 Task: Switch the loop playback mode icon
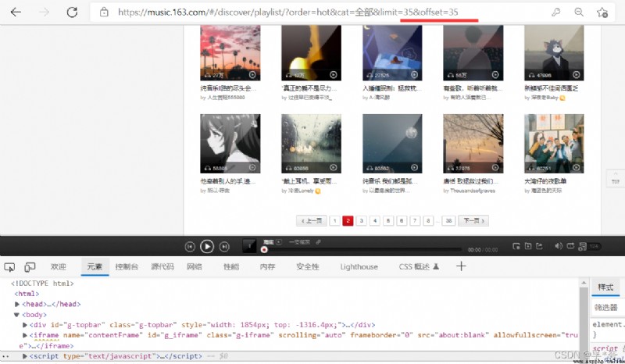pos(570,246)
